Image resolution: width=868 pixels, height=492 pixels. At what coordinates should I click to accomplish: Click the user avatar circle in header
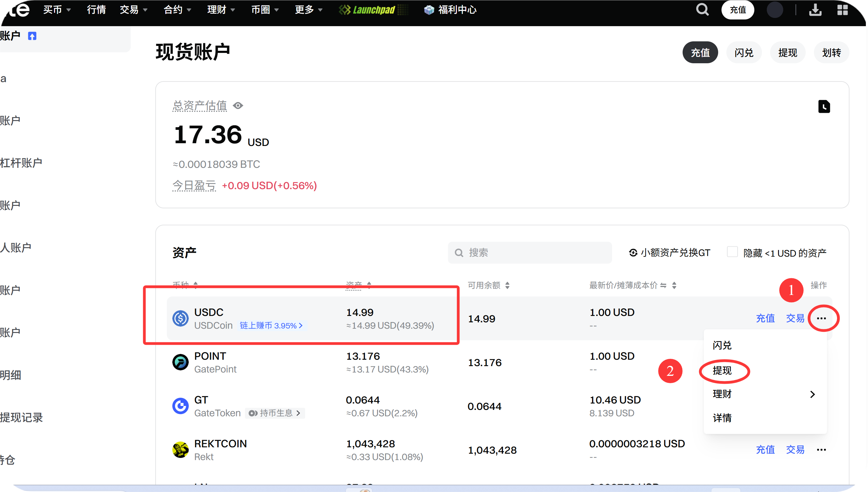(x=774, y=9)
